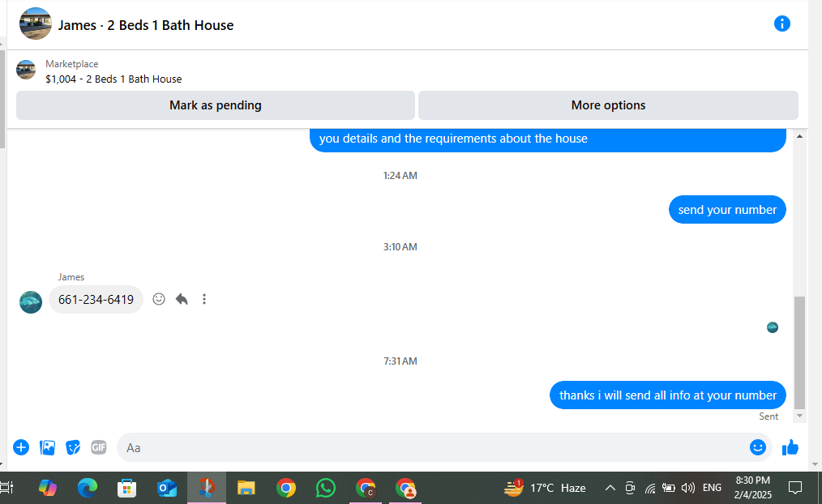Click battery status tray icon
This screenshot has width=822, height=504.
pyautogui.click(x=669, y=488)
